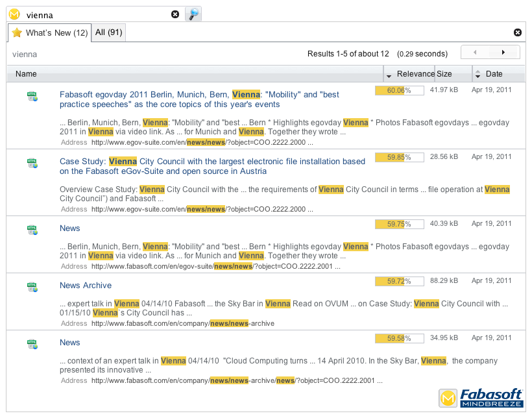532x418 pixels.
Task: Click the star icon on What's New tab
Action: [17, 32]
